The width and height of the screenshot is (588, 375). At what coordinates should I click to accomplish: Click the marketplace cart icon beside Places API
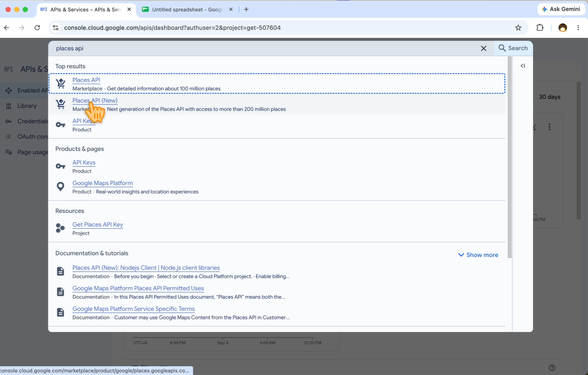click(61, 83)
